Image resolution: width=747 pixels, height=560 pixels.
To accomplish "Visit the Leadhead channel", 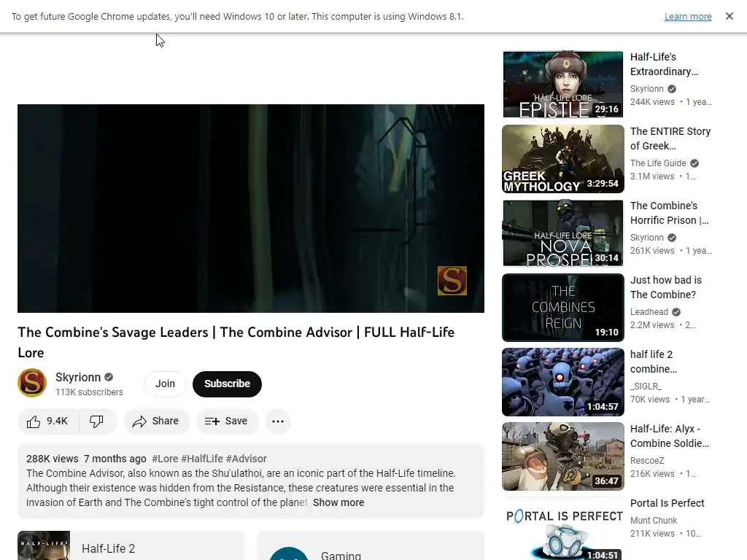I will coord(649,312).
